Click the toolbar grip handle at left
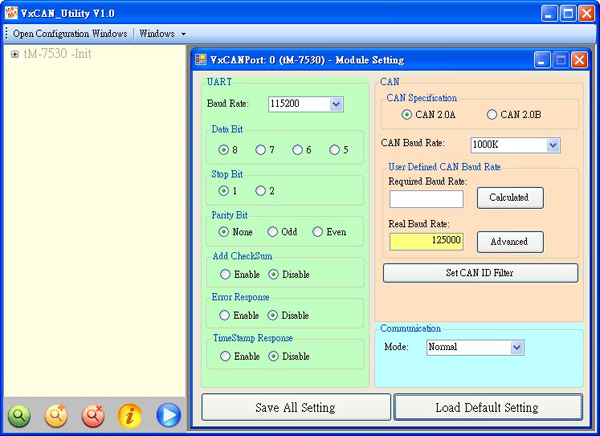600x436 pixels. coord(7,34)
